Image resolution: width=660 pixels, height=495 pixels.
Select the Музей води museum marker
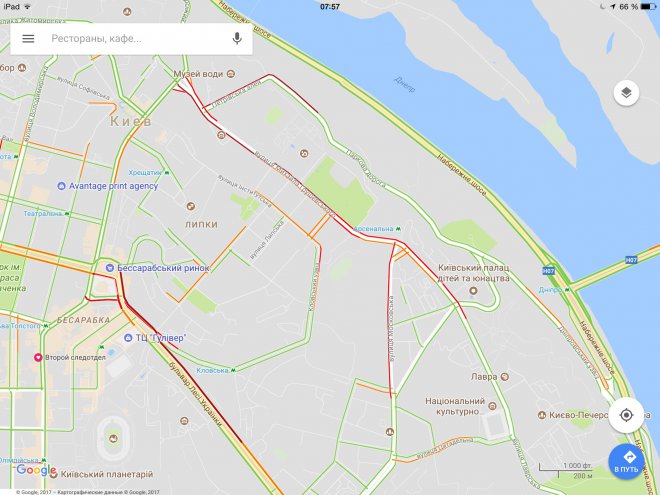[230, 74]
